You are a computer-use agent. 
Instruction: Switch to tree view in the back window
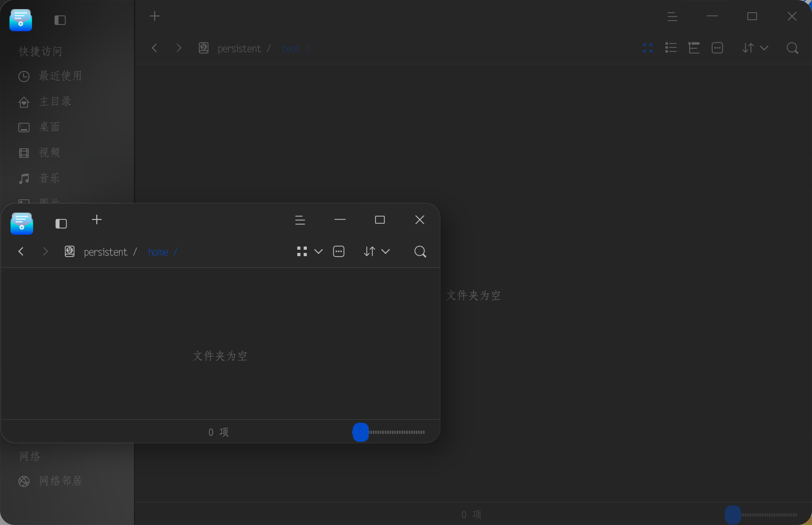point(694,48)
